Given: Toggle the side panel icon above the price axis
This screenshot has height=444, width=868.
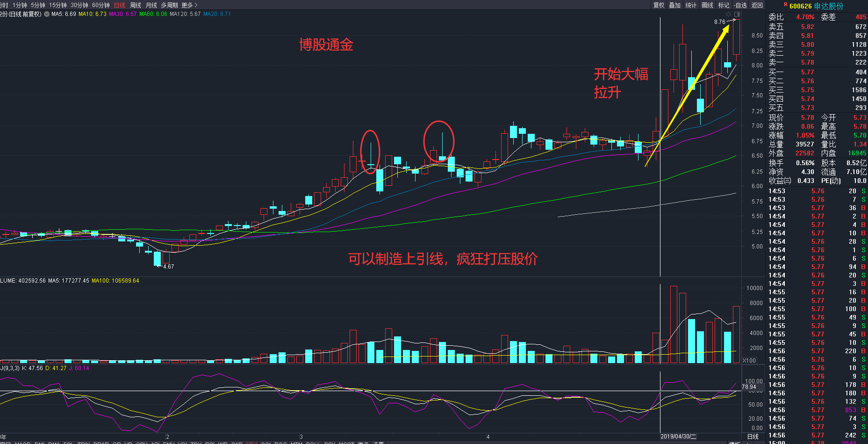Looking at the screenshot, I should pyautogui.click(x=737, y=15).
